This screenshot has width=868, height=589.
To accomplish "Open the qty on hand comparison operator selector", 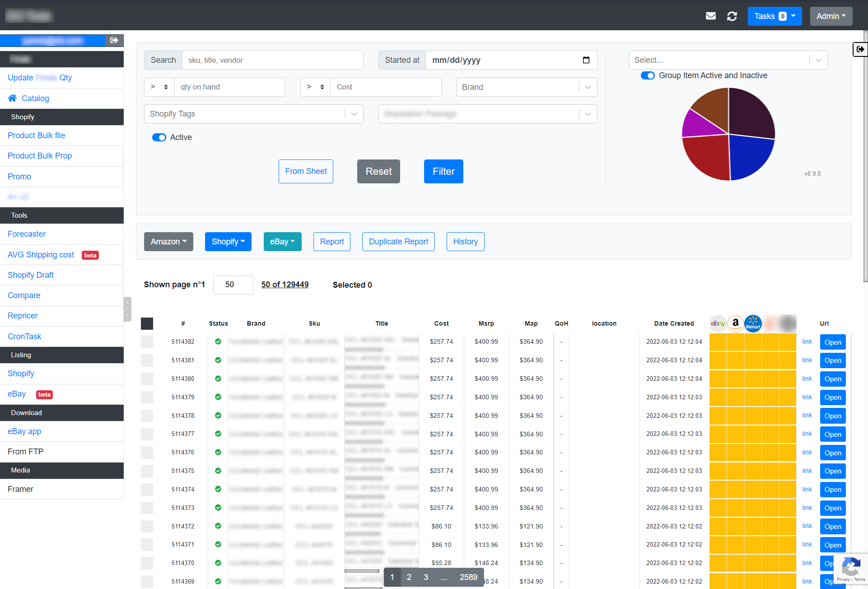I will (x=159, y=87).
